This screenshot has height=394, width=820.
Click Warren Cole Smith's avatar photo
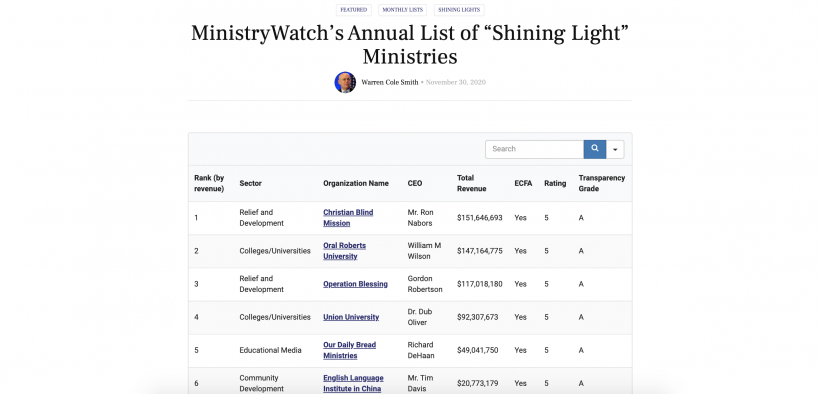[345, 82]
